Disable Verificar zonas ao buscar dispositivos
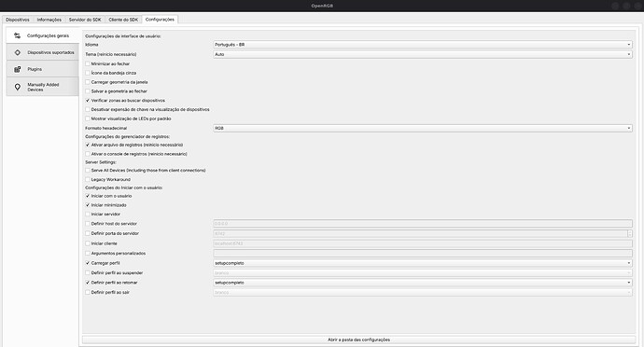This screenshot has width=644, height=347. click(x=88, y=100)
